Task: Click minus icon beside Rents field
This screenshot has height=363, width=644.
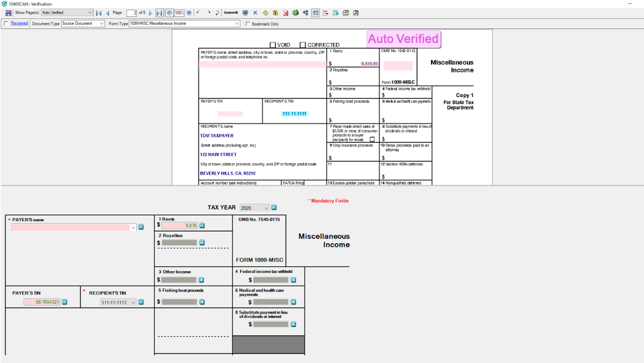Action: (202, 226)
